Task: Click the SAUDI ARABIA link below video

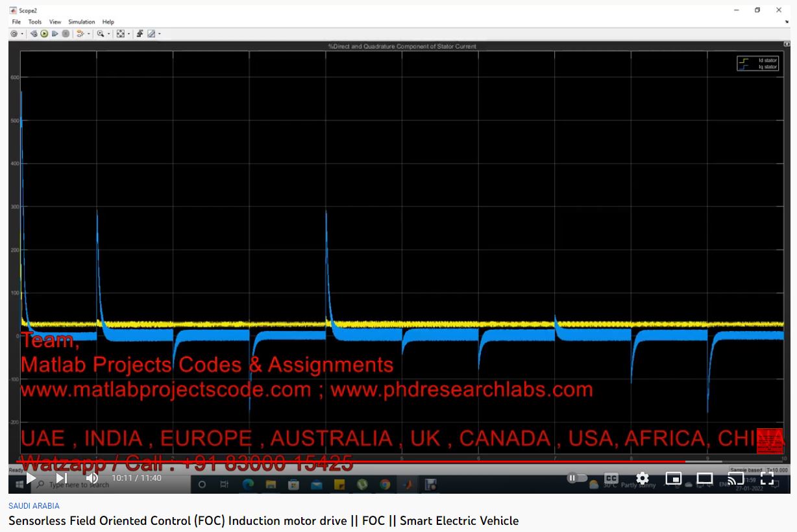Action: click(x=34, y=506)
